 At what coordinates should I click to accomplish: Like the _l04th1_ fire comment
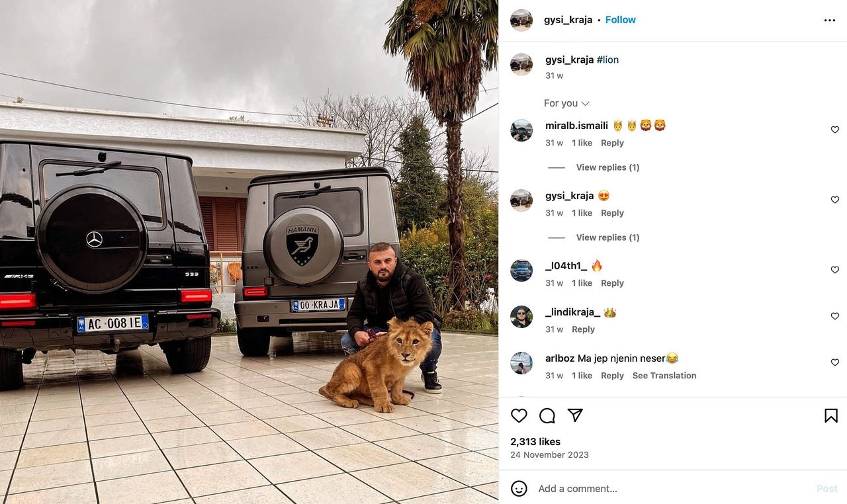(835, 270)
